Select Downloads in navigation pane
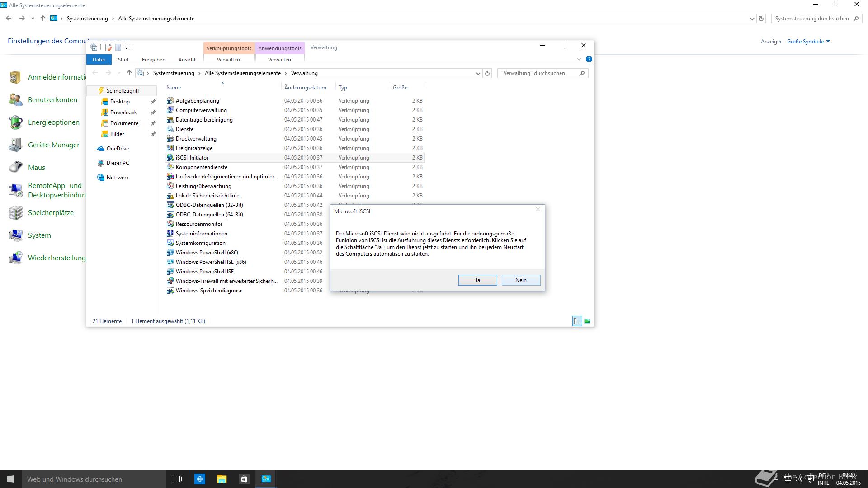Viewport: 868px width, 488px height. point(123,113)
